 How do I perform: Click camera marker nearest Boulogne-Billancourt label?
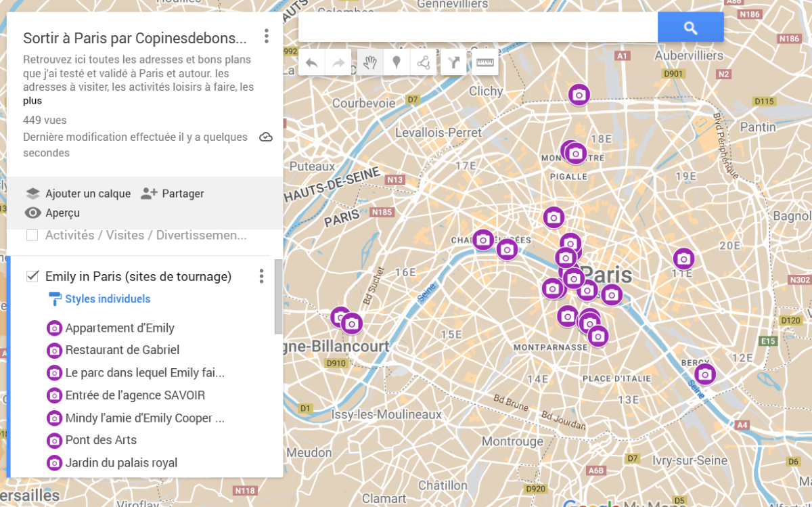pos(351,323)
